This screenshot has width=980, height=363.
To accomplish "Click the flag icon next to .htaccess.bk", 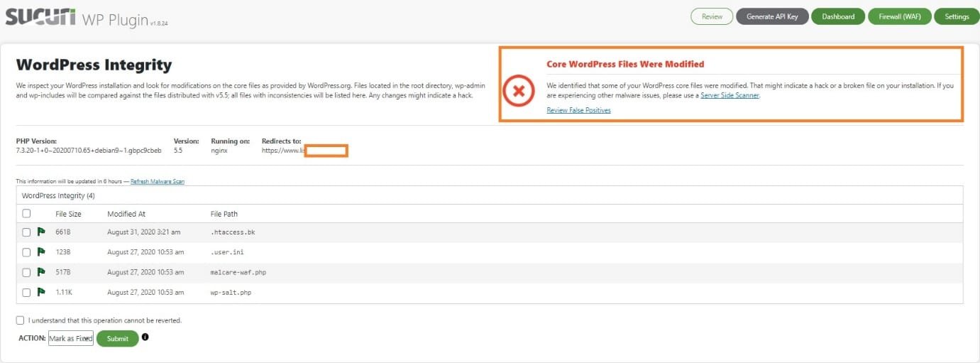I will tap(41, 232).
